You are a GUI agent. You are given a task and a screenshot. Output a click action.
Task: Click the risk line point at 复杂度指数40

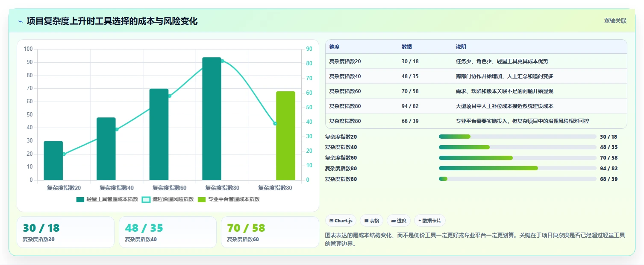click(117, 129)
